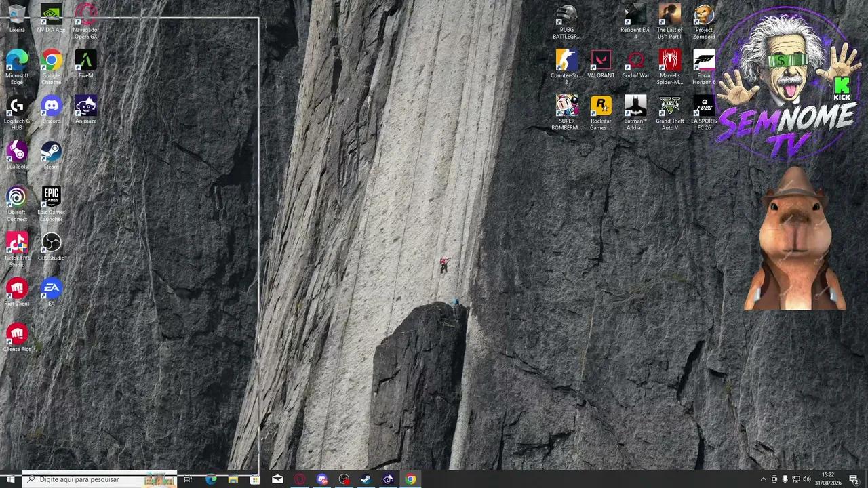This screenshot has height=488, width=868.
Task: Click the microphone tray icon
Action: pos(785,479)
